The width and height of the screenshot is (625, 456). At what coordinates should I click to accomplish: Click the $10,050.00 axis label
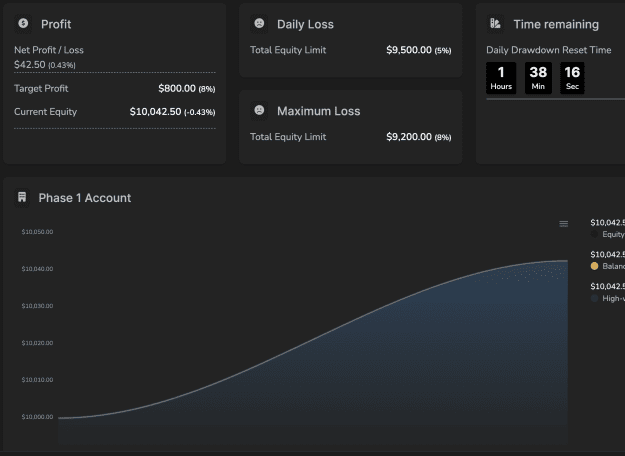[x=37, y=232]
